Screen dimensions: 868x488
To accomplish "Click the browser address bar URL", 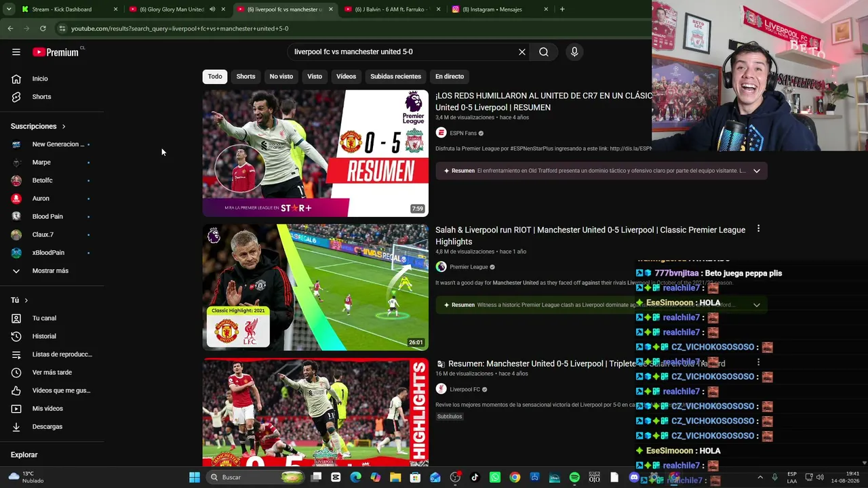I will [x=180, y=28].
